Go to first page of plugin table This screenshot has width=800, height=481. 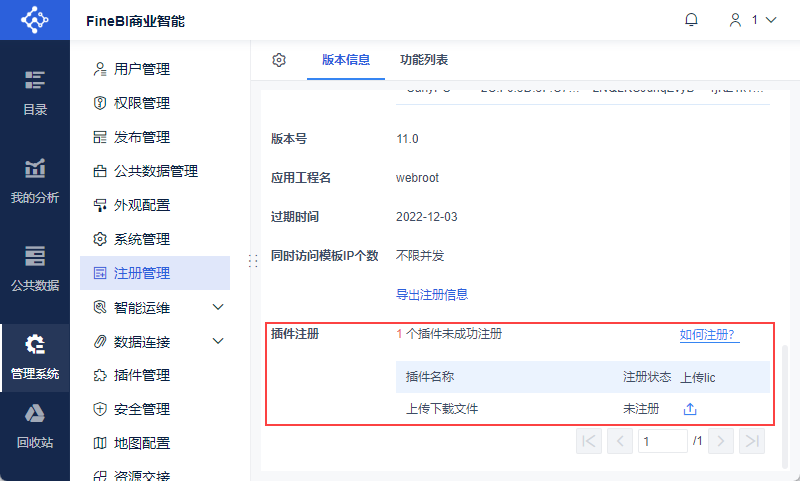coord(589,441)
